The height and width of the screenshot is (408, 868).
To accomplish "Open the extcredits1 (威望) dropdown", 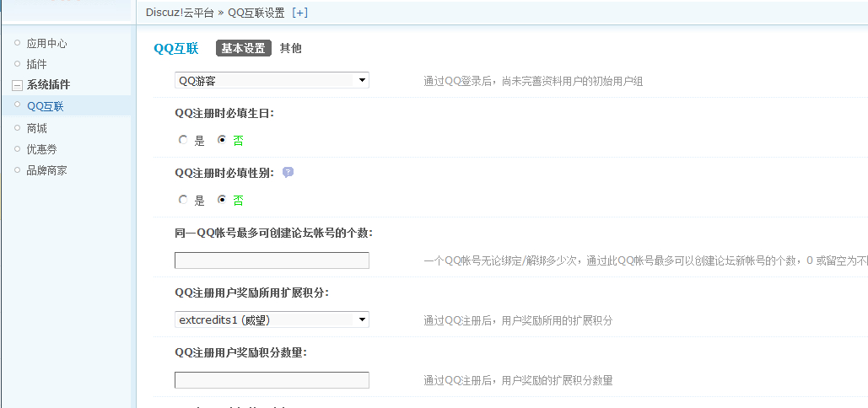I will pos(272,319).
